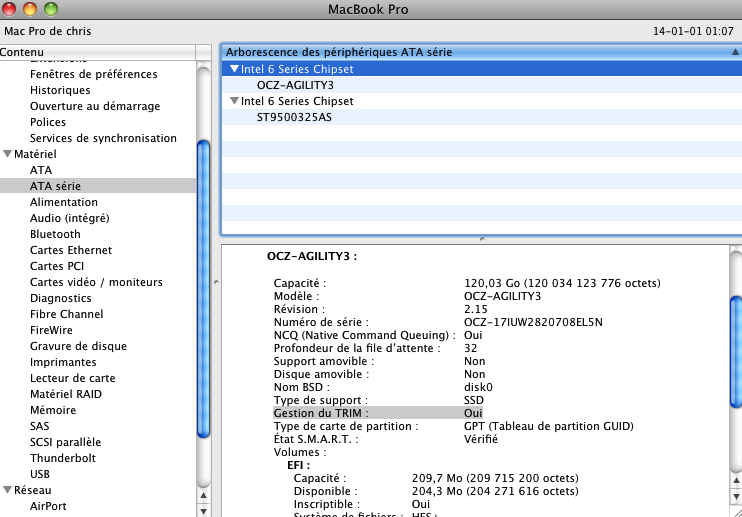
Task: Select the highlighted Gestion du TRIM row
Action: [378, 413]
